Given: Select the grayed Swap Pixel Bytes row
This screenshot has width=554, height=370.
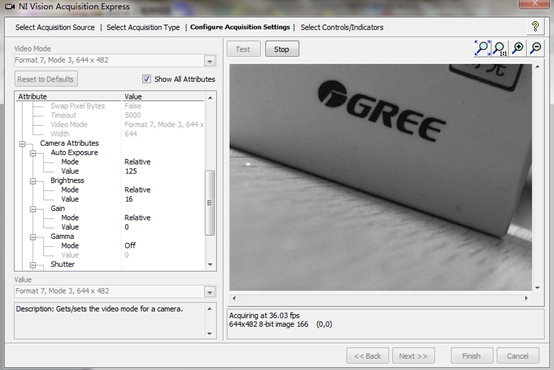Looking at the screenshot, I should 77,106.
